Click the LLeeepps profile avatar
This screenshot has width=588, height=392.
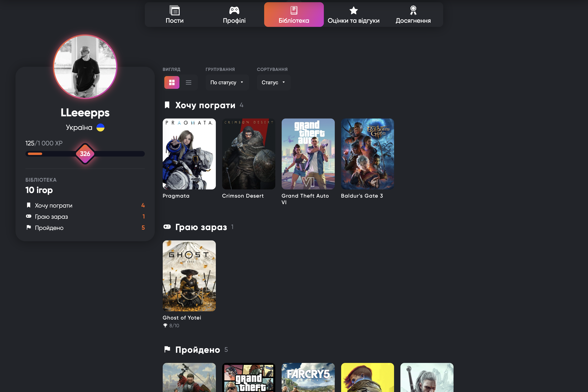point(85,67)
